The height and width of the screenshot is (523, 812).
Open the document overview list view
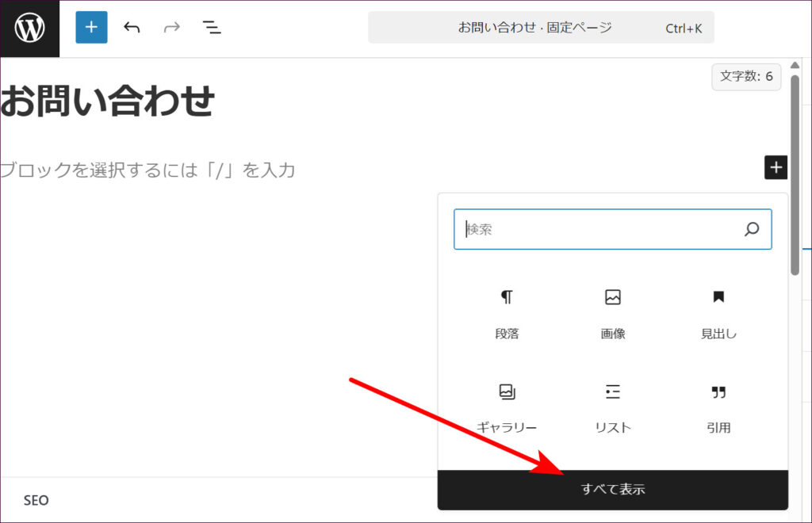pos(212,28)
